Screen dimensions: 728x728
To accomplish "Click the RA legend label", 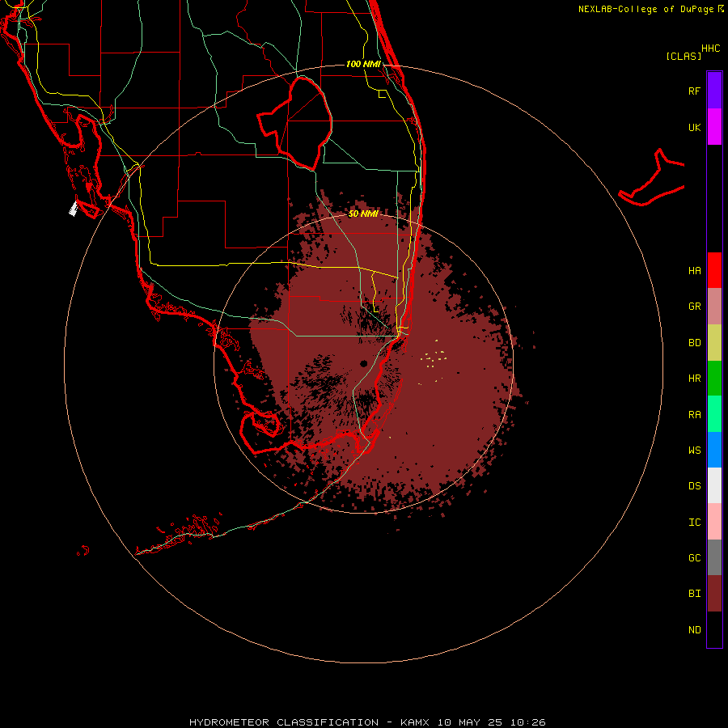I will pos(694,415).
